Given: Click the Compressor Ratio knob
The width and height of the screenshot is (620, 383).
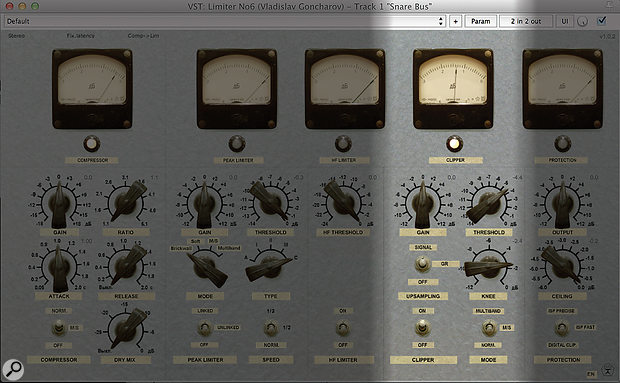Looking at the screenshot, I should click(x=127, y=202).
